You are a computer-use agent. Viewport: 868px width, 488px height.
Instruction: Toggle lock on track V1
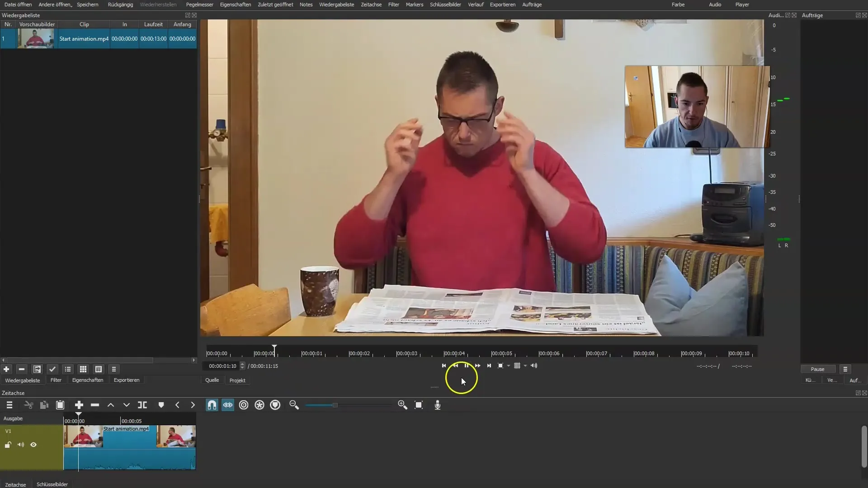click(8, 445)
